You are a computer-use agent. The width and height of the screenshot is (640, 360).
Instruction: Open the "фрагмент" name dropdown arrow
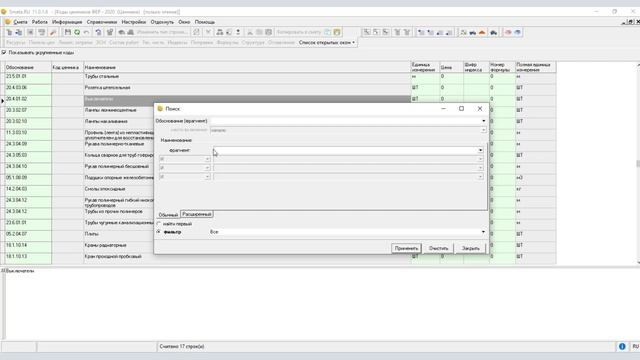pyautogui.click(x=480, y=150)
